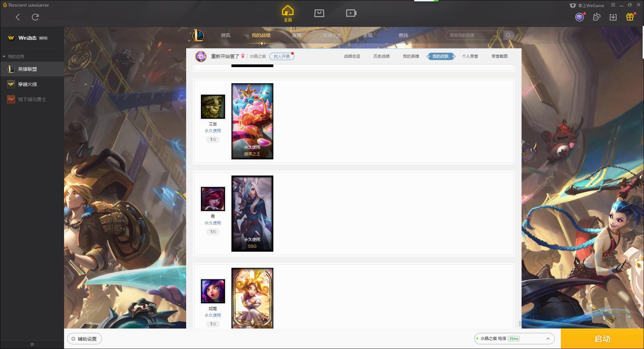Open the purple user avatar icon

click(580, 17)
